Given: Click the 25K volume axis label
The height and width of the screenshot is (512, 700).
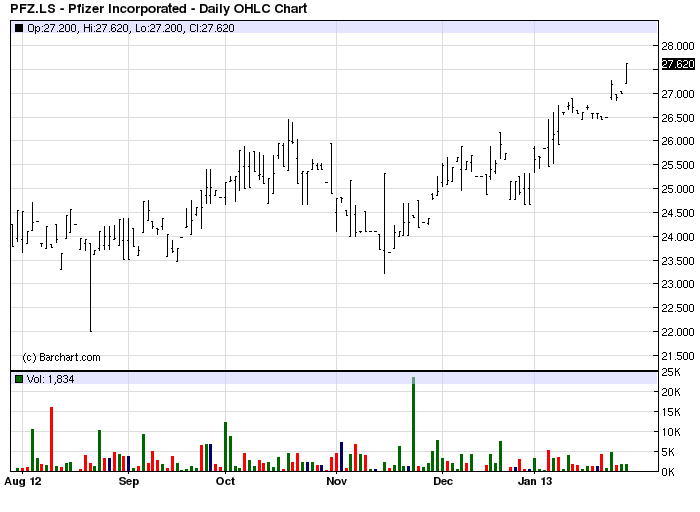Looking at the screenshot, I should pyautogui.click(x=671, y=372).
